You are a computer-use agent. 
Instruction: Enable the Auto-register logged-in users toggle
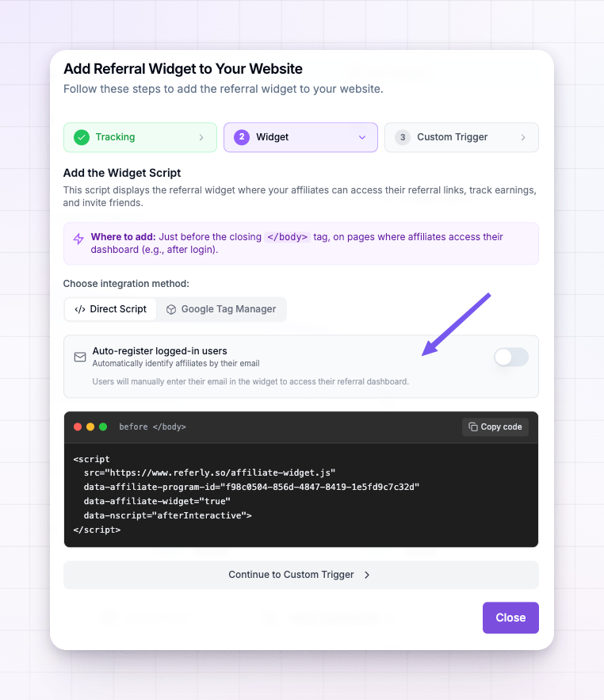(511, 358)
